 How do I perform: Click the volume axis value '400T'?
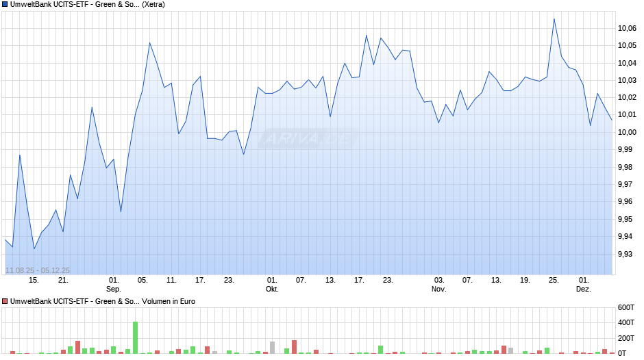(x=626, y=322)
